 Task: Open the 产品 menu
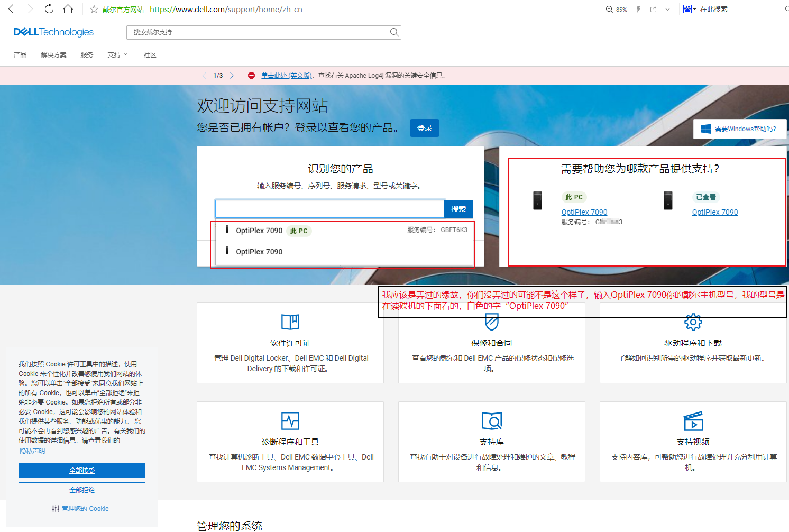(20, 55)
